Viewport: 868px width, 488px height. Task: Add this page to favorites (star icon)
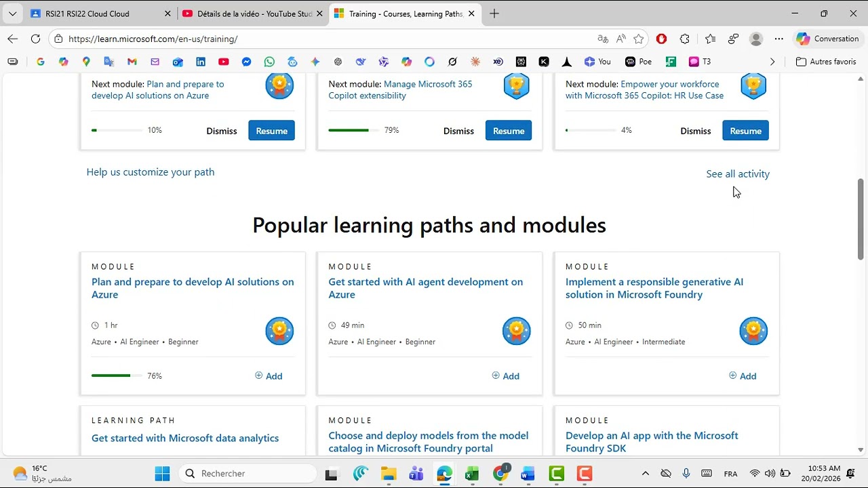pyautogui.click(x=638, y=39)
